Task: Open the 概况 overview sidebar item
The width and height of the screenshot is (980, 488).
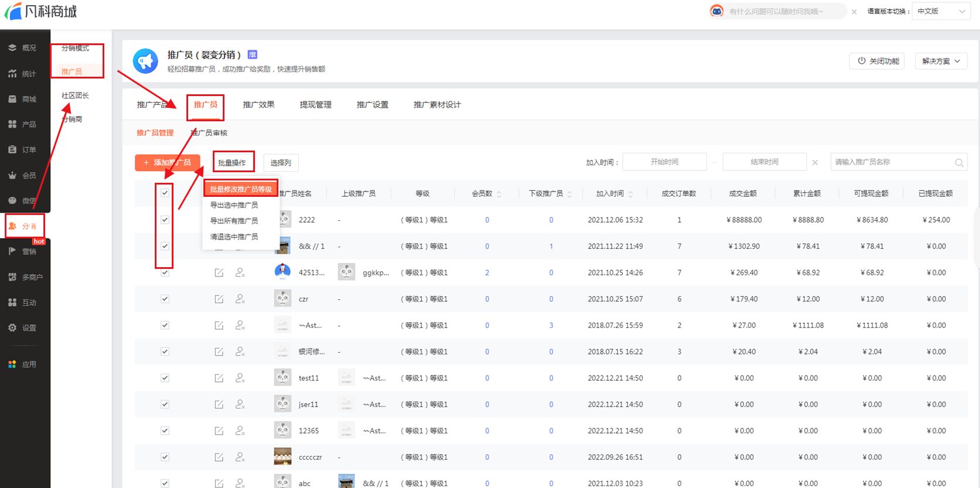Action: [x=22, y=48]
